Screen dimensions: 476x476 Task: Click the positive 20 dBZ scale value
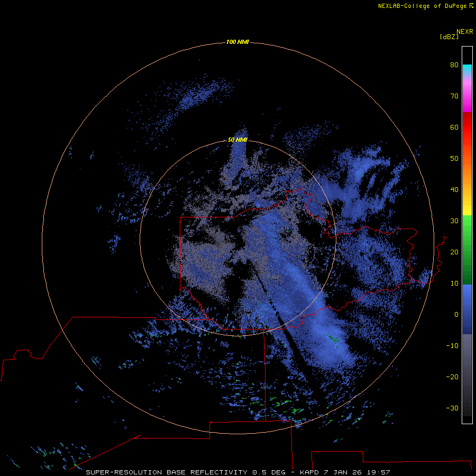click(x=454, y=252)
